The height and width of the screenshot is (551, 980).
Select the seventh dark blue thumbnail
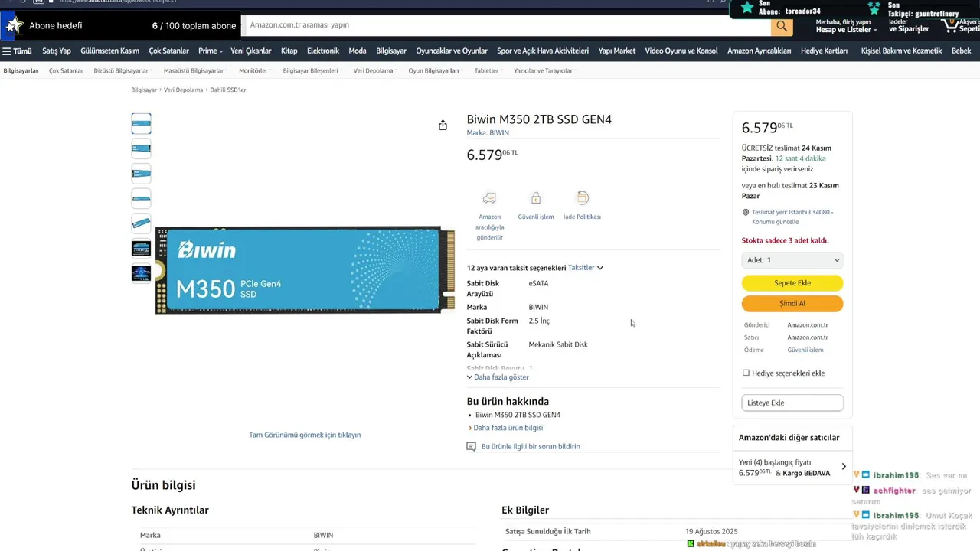(x=141, y=273)
